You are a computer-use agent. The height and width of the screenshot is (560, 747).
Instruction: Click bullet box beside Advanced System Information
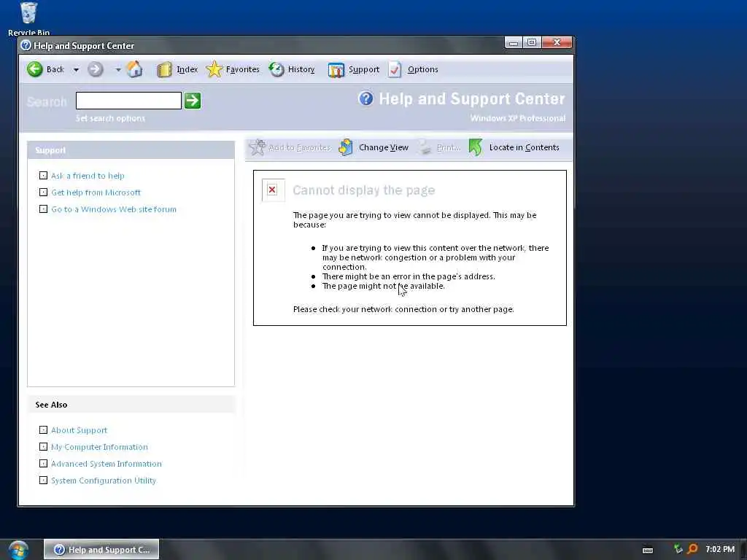point(43,463)
